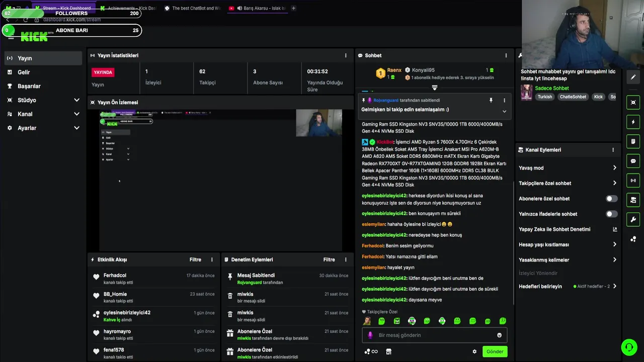Image resolution: width=644 pixels, height=362 pixels.
Task: Open Hedefleri belirleyin options
Action: click(x=567, y=286)
